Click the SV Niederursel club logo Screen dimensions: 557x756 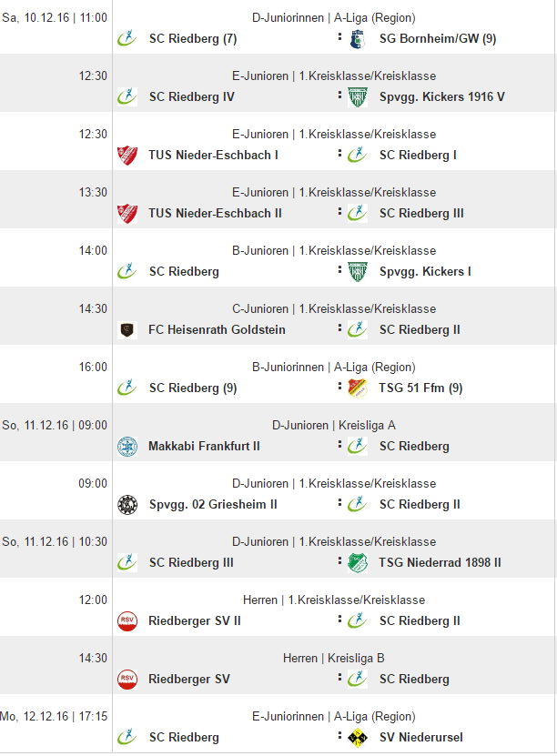pos(357,737)
